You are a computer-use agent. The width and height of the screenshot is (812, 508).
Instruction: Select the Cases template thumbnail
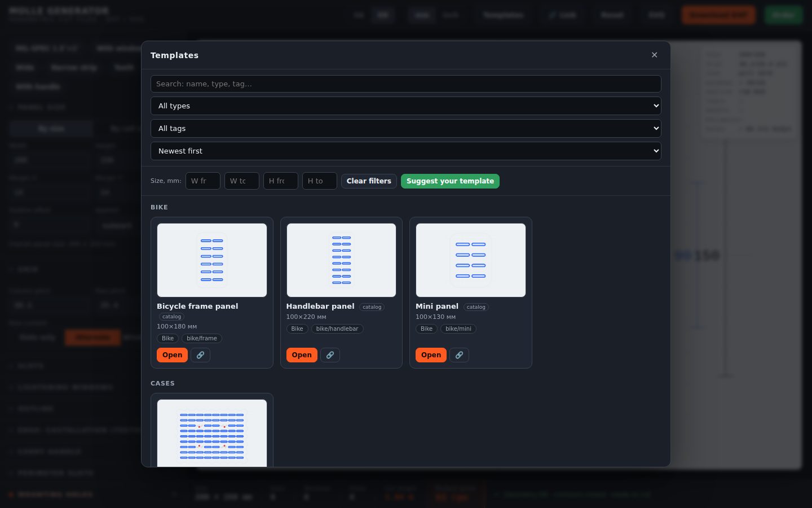pos(212,433)
